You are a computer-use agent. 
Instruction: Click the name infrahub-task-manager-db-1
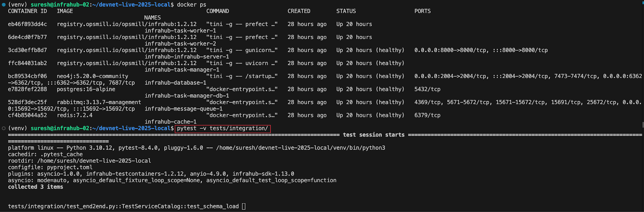(187, 96)
